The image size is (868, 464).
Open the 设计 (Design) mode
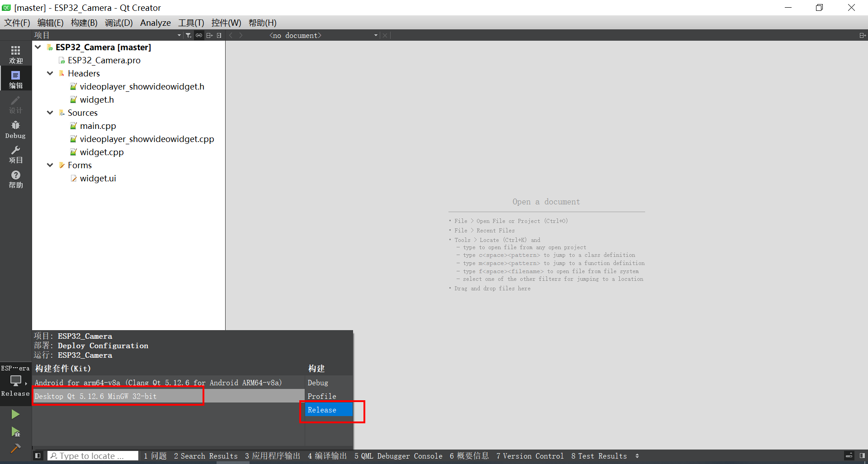(x=16, y=104)
